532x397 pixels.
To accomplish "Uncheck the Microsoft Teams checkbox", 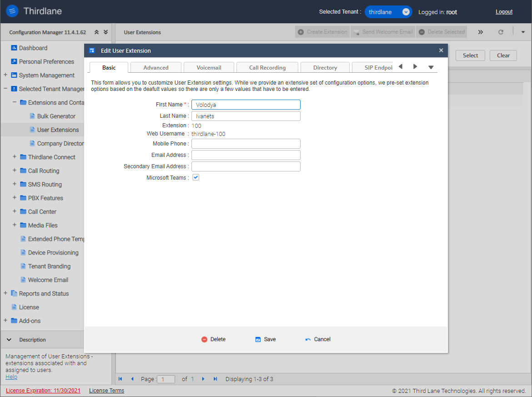I will coord(196,177).
